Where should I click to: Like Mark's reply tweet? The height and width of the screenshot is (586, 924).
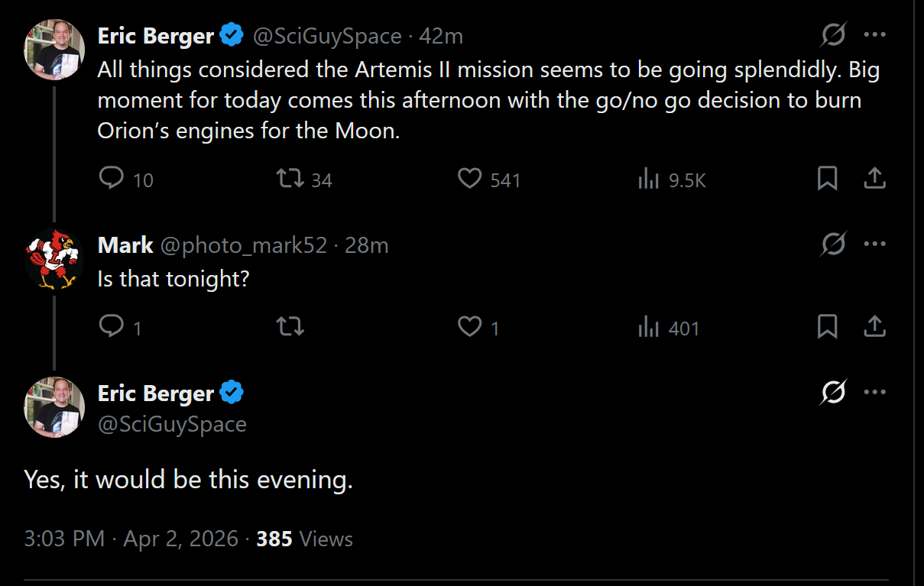point(469,327)
